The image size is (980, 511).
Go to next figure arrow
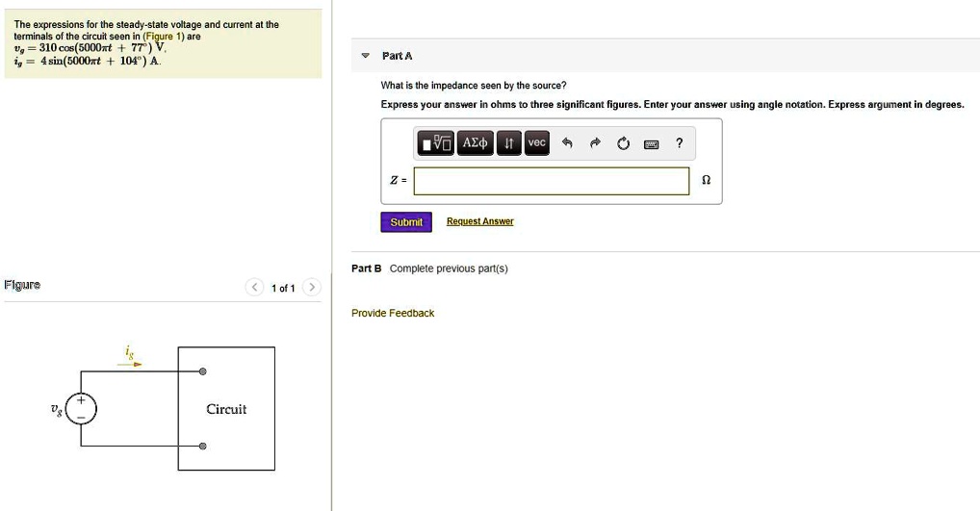[x=311, y=288]
